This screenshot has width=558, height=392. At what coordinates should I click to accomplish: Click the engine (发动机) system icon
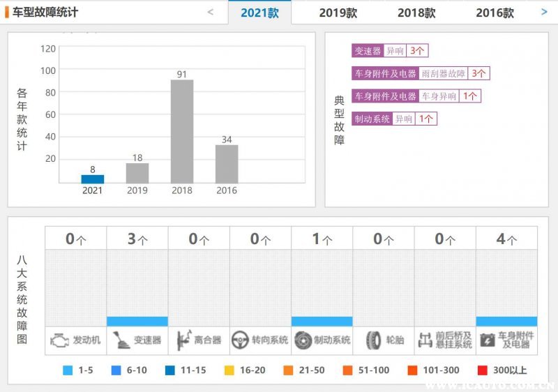click(58, 340)
